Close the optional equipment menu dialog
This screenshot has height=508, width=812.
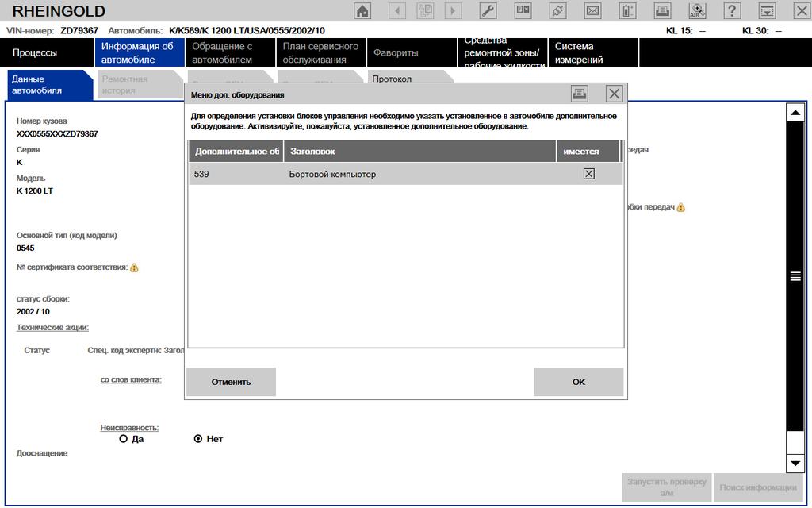(614, 94)
